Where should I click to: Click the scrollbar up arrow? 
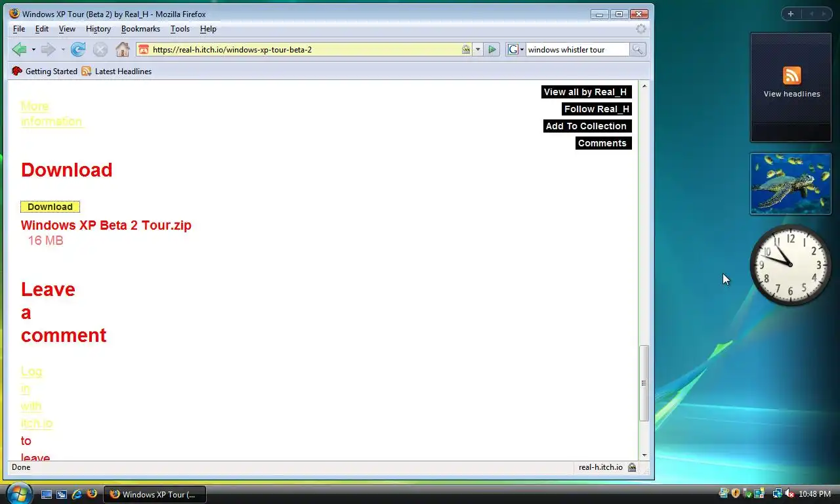[x=644, y=87]
